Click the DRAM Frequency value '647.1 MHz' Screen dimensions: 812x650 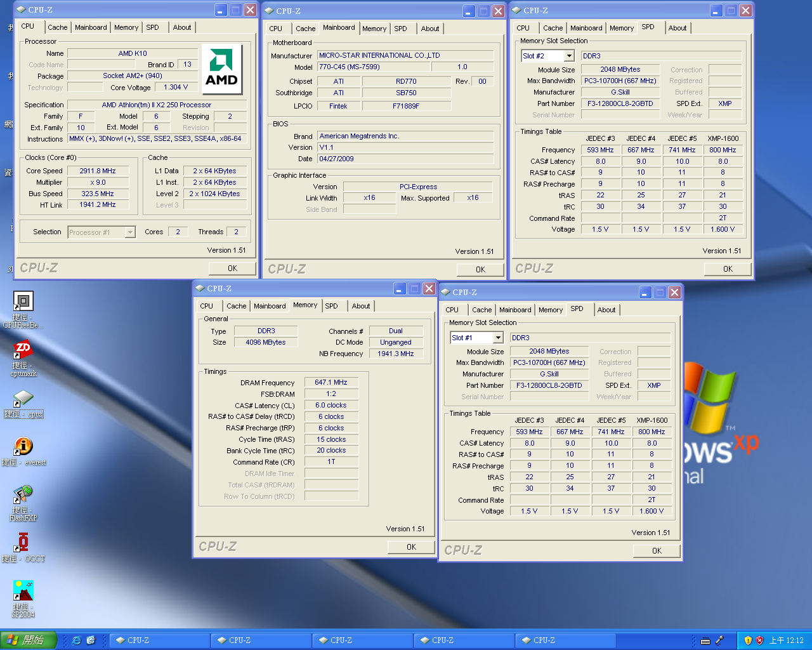(331, 382)
